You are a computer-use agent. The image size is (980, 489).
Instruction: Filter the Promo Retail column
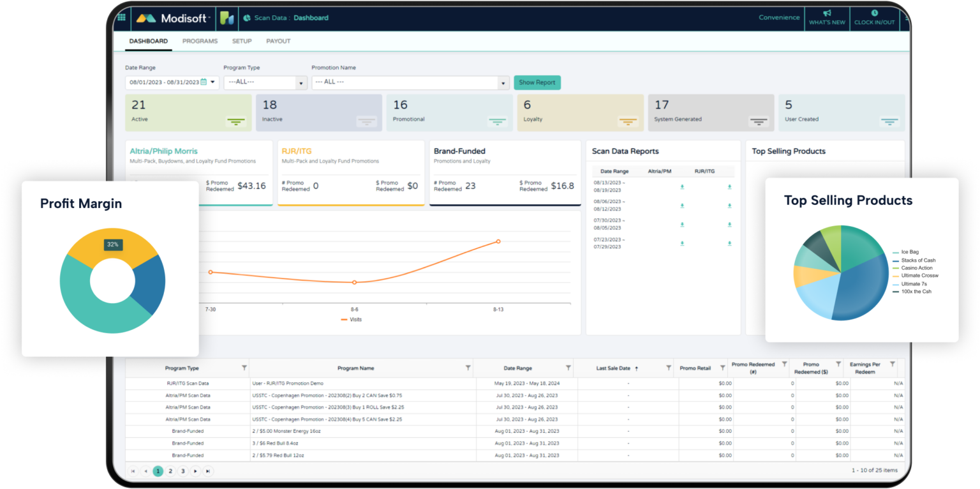pyautogui.click(x=722, y=368)
